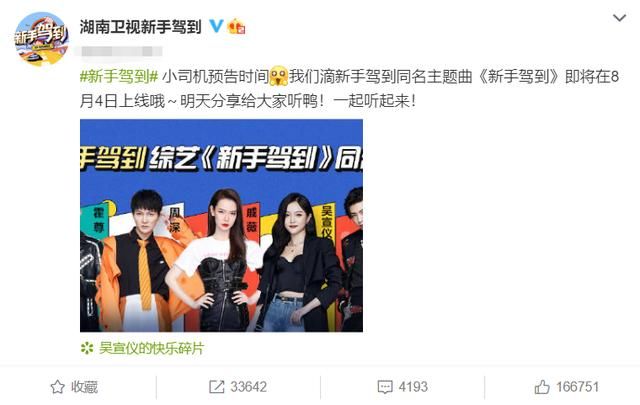
Task: Click the repost share icon
Action: click(x=216, y=387)
